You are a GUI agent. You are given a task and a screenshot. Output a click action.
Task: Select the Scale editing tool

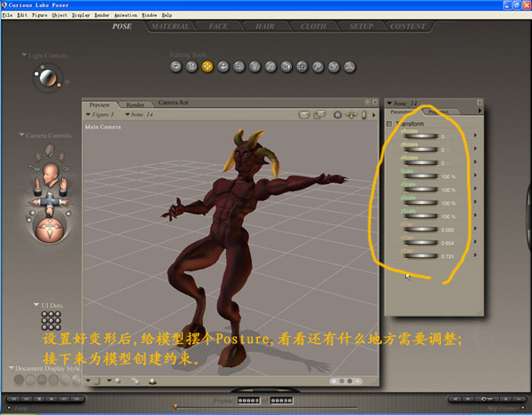click(x=239, y=67)
